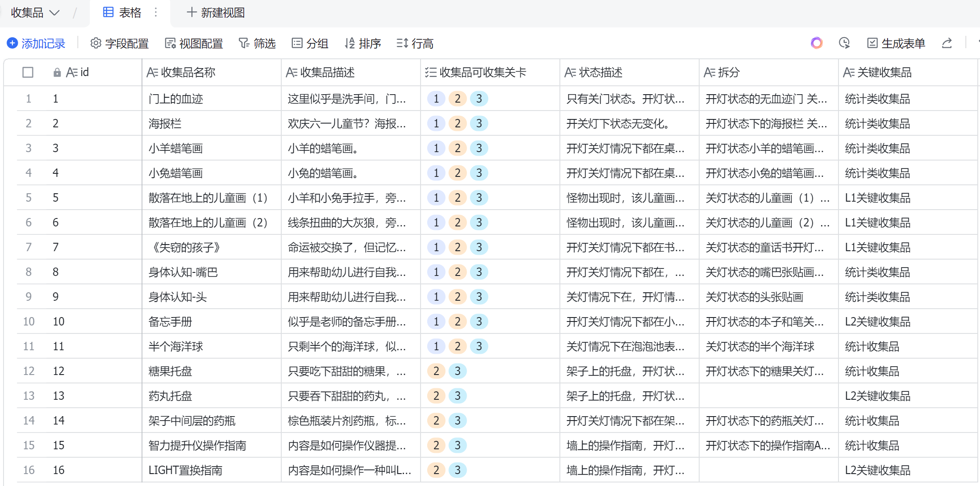Open the 表格 view options menu dots

pyautogui.click(x=156, y=12)
